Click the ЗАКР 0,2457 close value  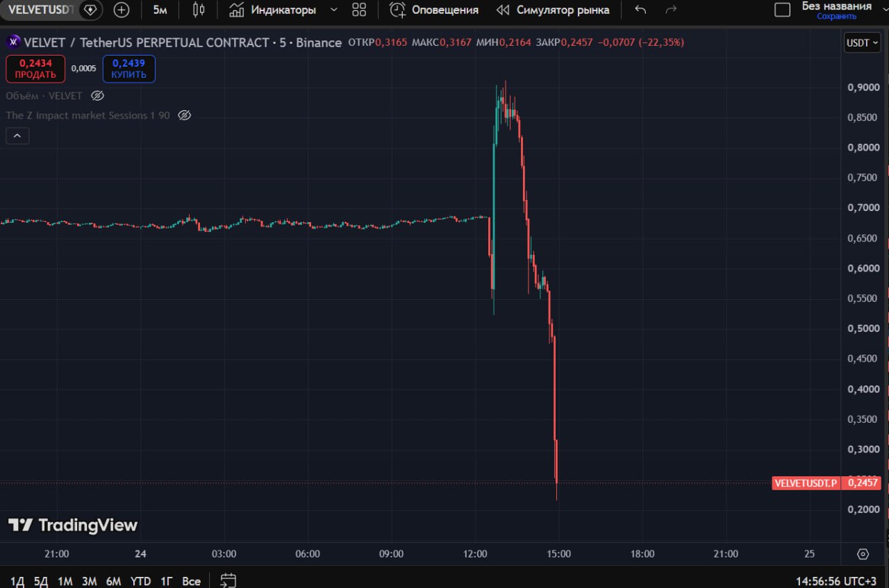[565, 42]
